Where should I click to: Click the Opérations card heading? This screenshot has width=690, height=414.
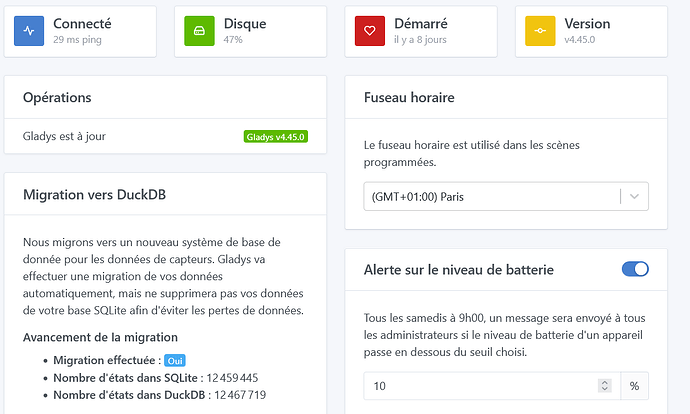tap(57, 97)
